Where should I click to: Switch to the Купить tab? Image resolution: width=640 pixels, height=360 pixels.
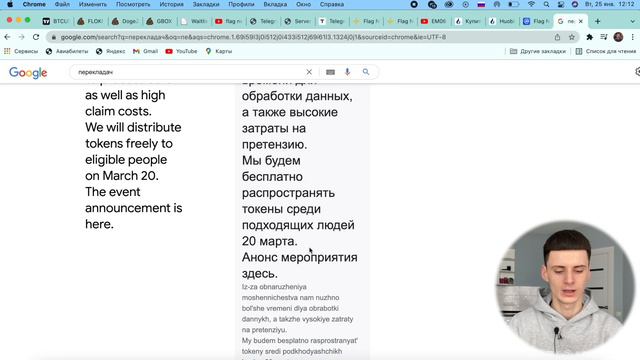pos(468,21)
